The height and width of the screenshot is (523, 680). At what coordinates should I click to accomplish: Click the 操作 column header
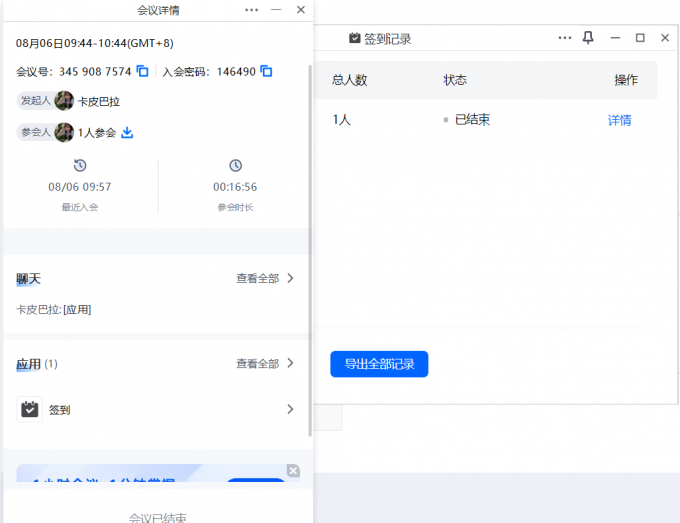tap(626, 80)
